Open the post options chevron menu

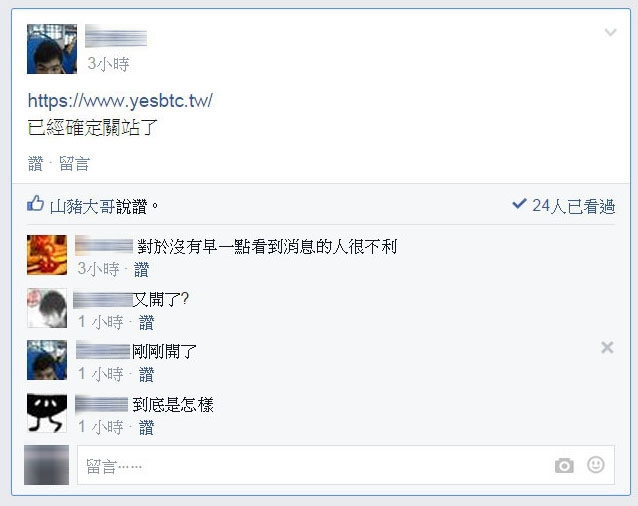coord(610,32)
